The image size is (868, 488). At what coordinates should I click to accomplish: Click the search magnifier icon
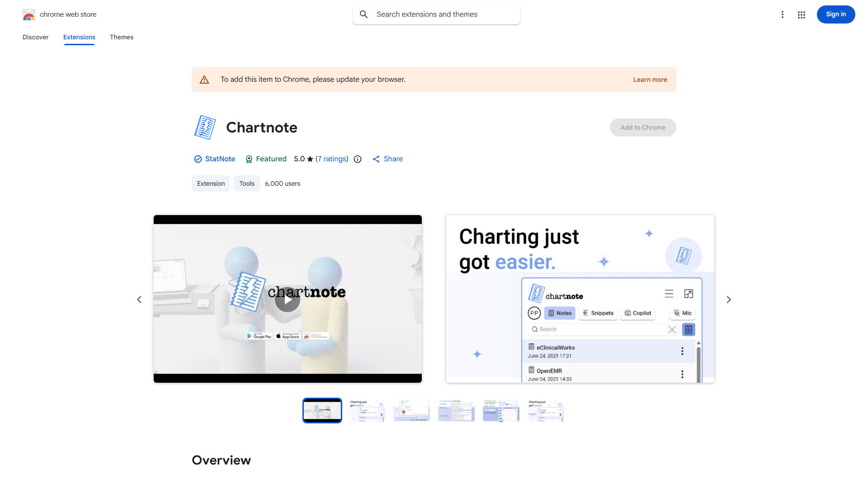coord(364,14)
